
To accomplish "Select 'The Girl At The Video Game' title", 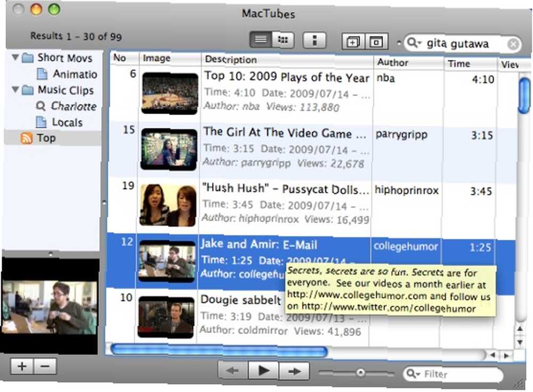I will click(285, 133).
